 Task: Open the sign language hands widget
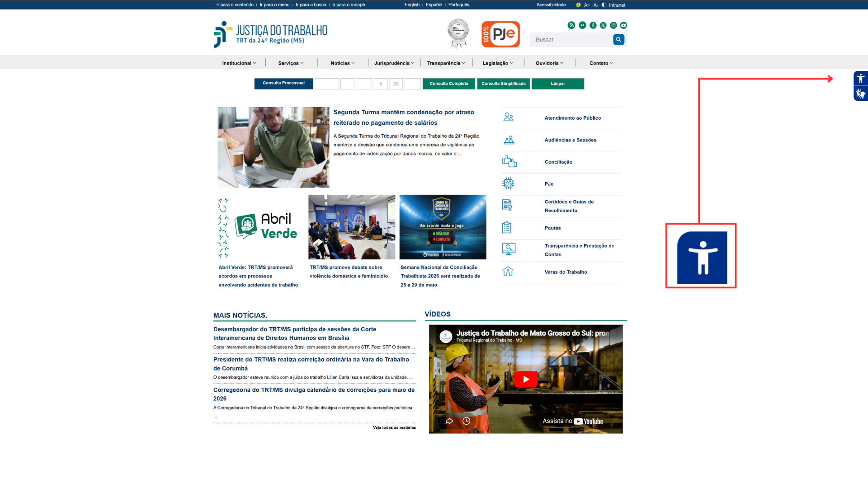pos(860,94)
